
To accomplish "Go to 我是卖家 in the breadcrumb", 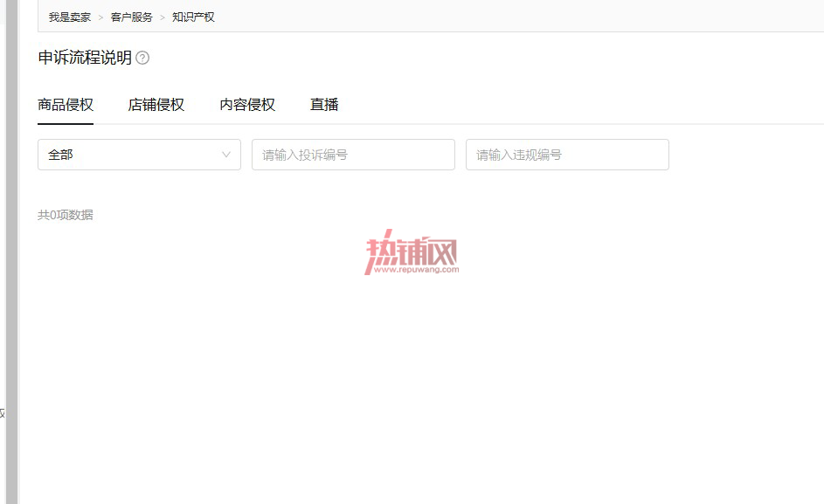I will (x=70, y=17).
